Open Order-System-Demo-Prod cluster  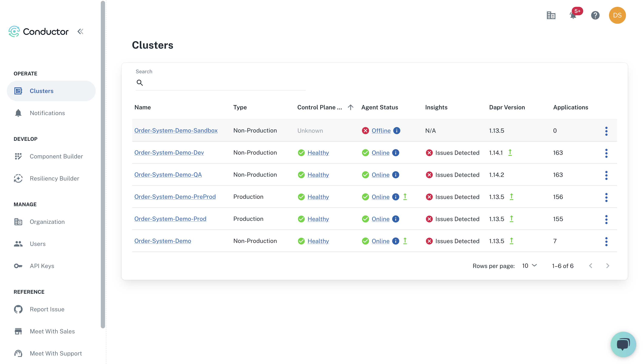pos(170,219)
